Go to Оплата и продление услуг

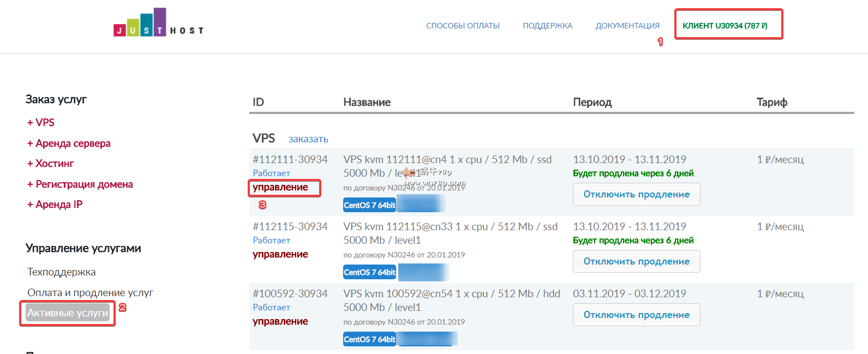click(90, 293)
